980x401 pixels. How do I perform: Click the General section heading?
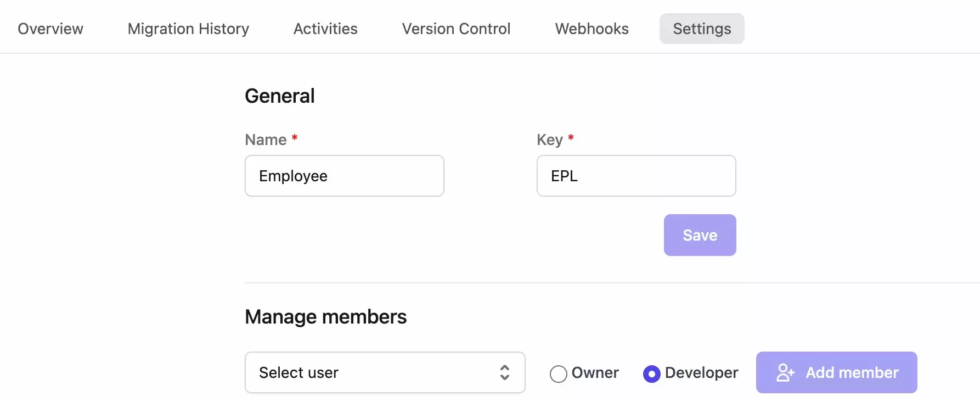[x=280, y=96]
